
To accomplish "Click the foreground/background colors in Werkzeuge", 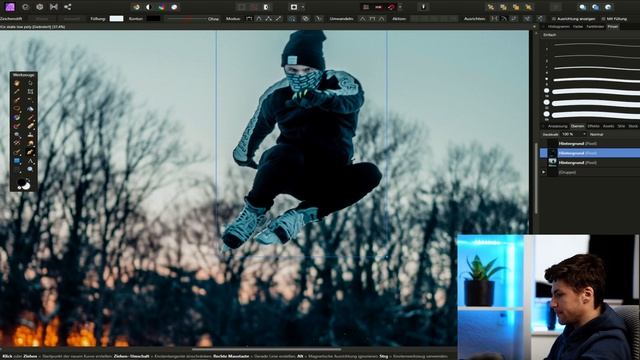I will (24, 184).
